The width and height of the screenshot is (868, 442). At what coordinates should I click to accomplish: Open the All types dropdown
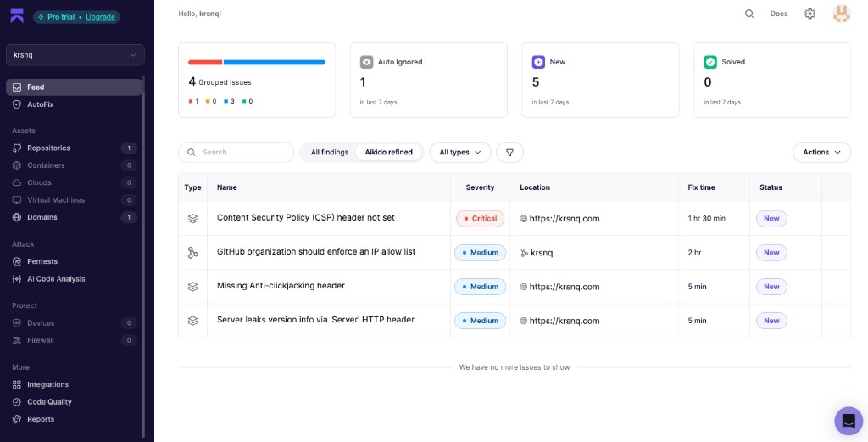pyautogui.click(x=460, y=153)
